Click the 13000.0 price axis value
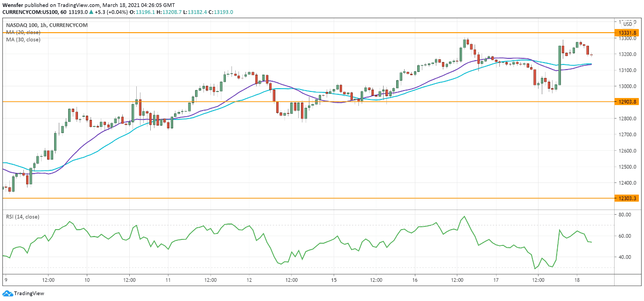This screenshot has width=644, height=301. pyautogui.click(x=626, y=86)
